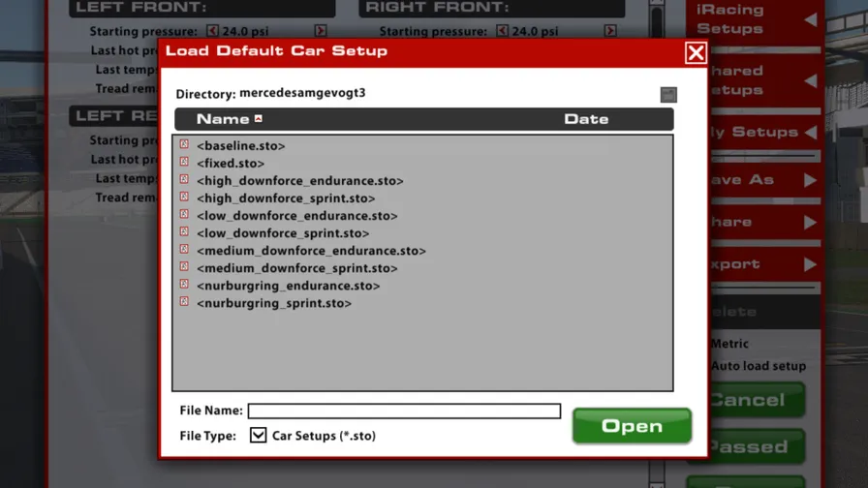Select the <fixed.sto> setup file
The image size is (868, 488).
[231, 164]
